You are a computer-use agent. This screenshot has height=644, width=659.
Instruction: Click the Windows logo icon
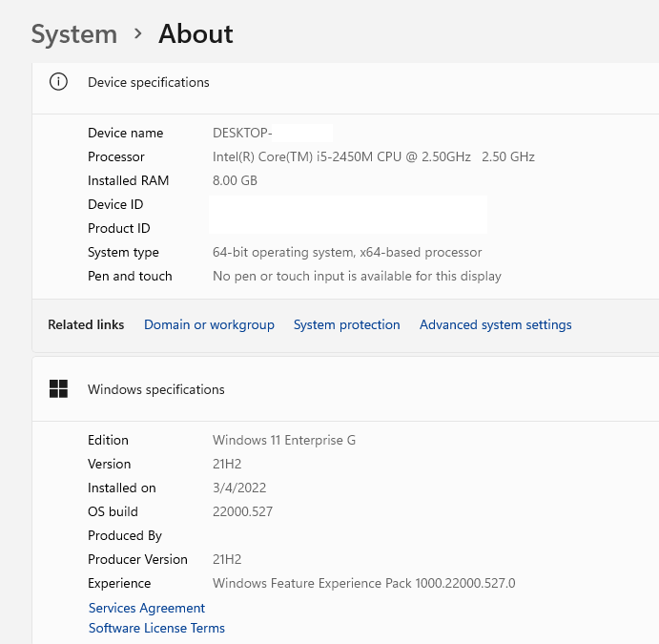pyautogui.click(x=59, y=389)
